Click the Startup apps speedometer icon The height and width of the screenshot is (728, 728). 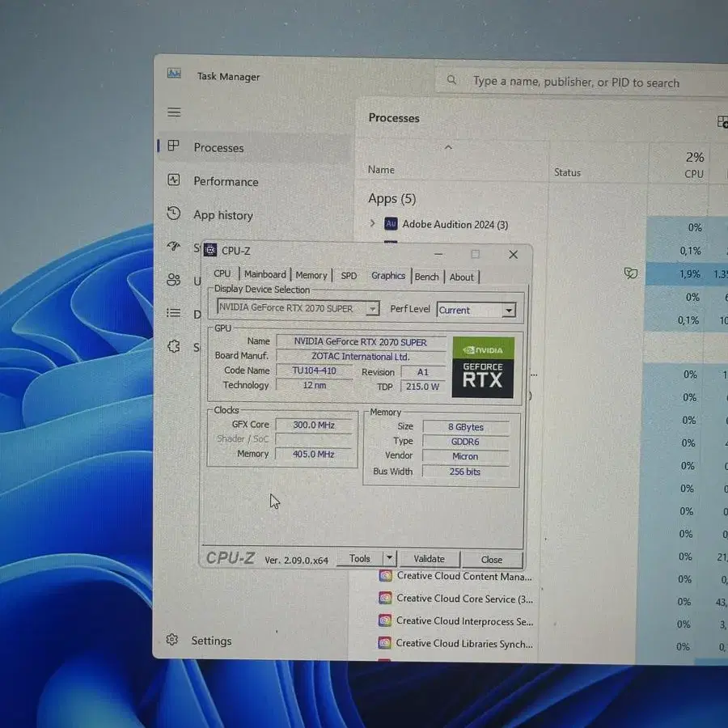tap(174, 246)
